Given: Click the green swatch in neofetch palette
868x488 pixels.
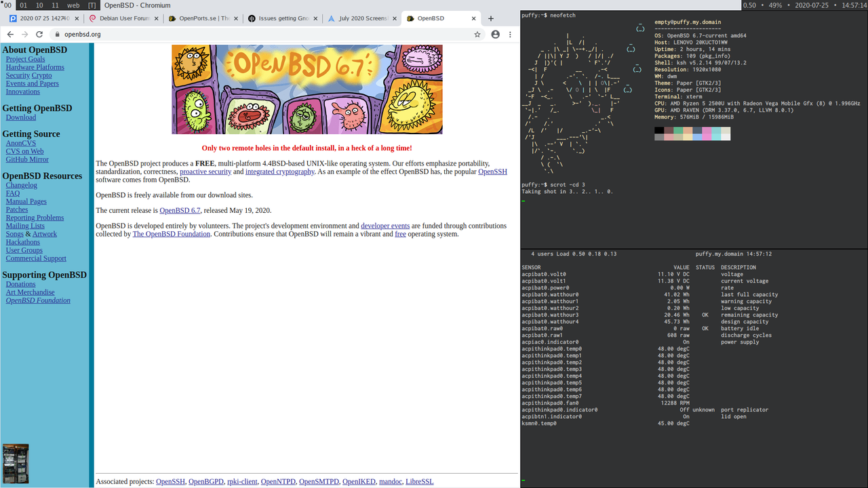Looking at the screenshot, I should coord(678,130).
